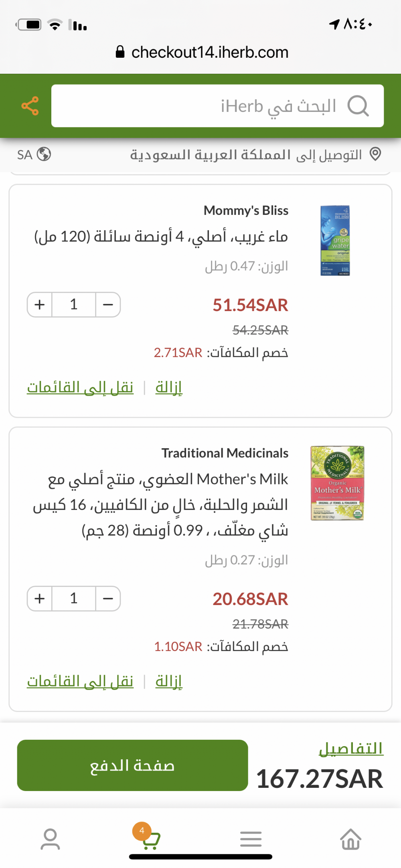Viewport: 401px width, 868px height.
Task: Decrease quantity of Mother's Milk tea
Action: pyautogui.click(x=108, y=599)
